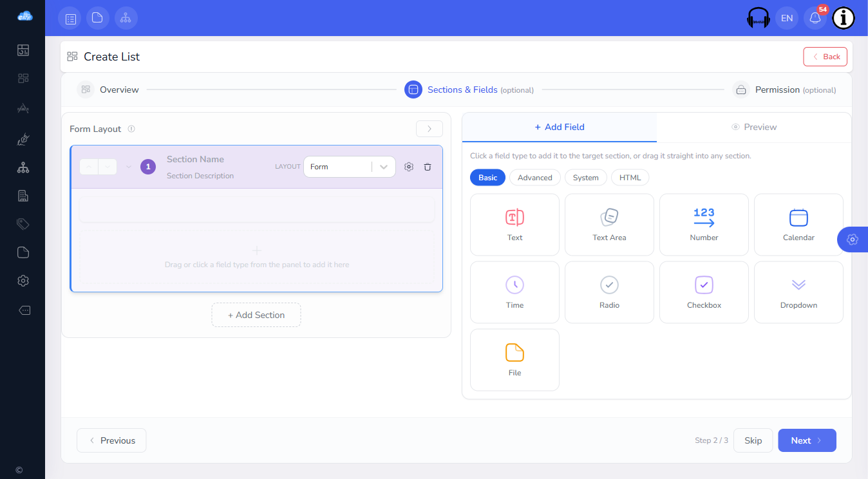Image resolution: width=868 pixels, height=479 pixels.
Task: Click the Next button
Action: (x=807, y=440)
